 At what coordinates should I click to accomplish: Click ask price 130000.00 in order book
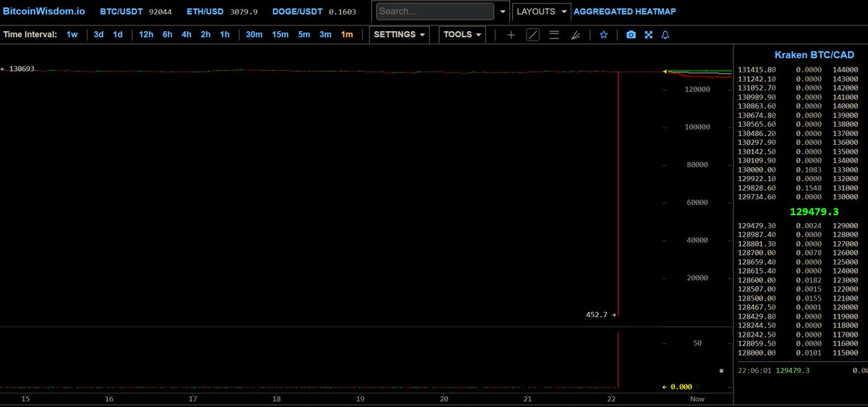[x=757, y=169]
